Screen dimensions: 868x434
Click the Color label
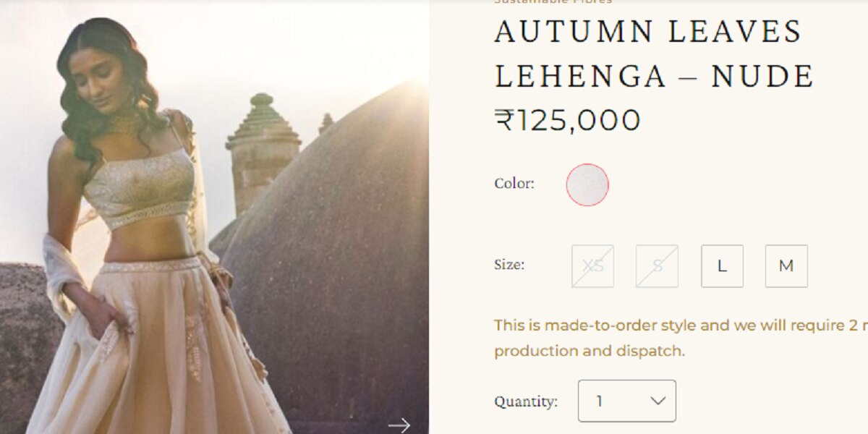(514, 184)
